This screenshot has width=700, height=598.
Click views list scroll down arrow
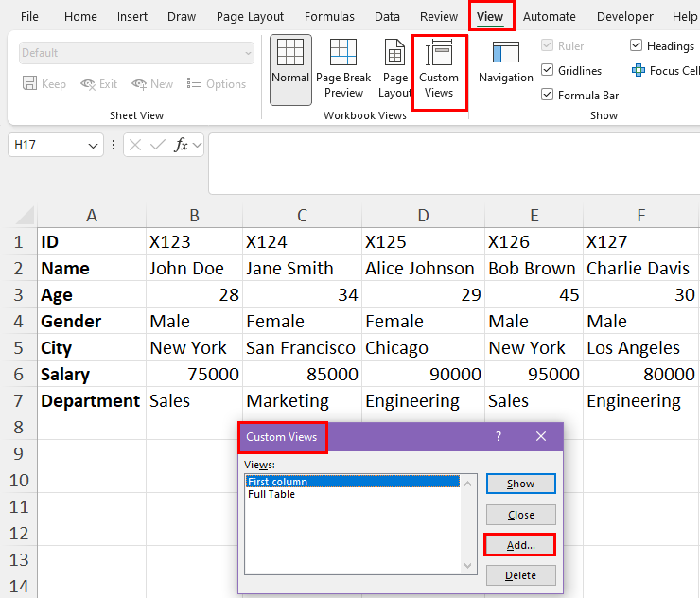468,566
